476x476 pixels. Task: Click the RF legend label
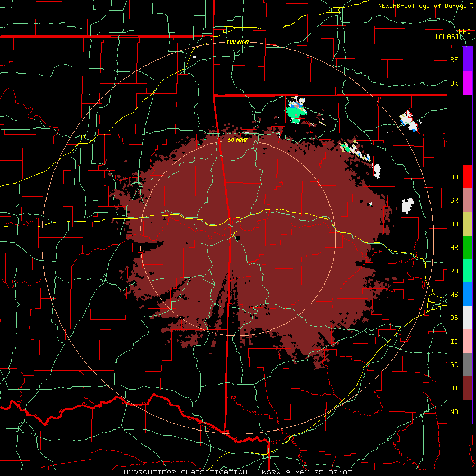pos(454,59)
